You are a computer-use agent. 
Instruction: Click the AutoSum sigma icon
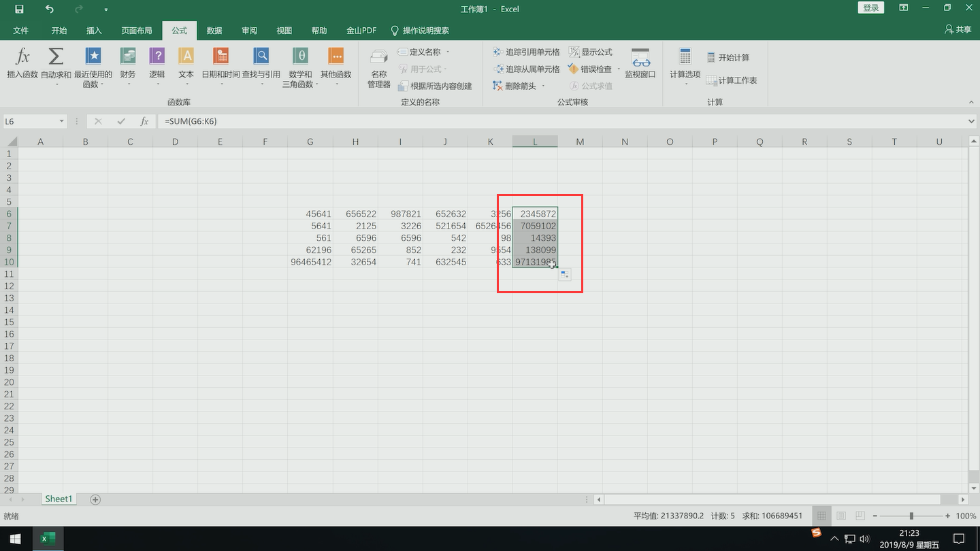pos(56,56)
